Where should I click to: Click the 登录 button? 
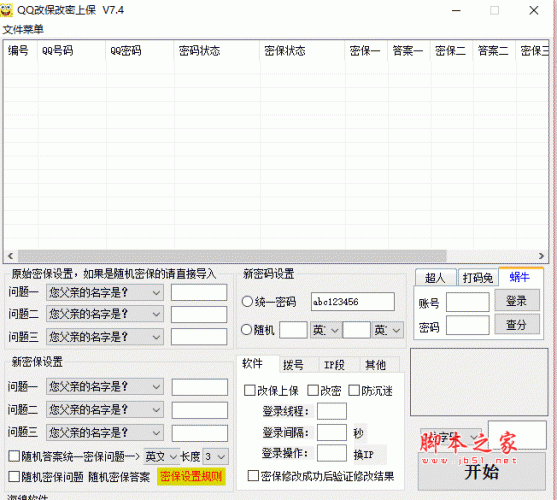click(517, 301)
